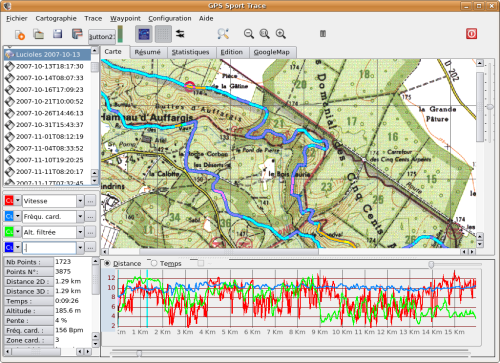Open the Cartographie menu
Viewport: 500px width, 363px height.
56,19
